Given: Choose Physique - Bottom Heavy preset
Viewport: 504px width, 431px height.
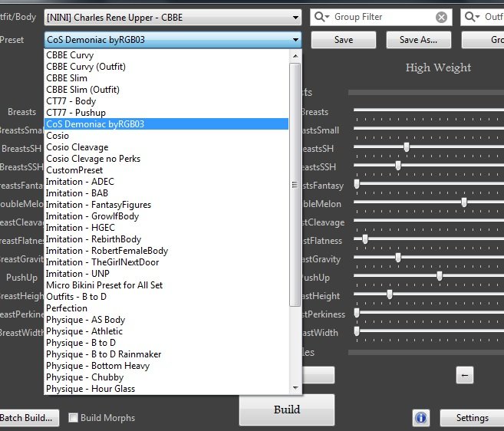Looking at the screenshot, I should click(x=166, y=366).
